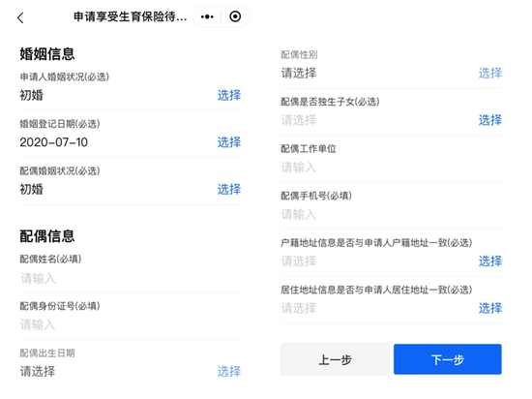Click the 婚姻登记日期(必选) label

(x=60, y=124)
